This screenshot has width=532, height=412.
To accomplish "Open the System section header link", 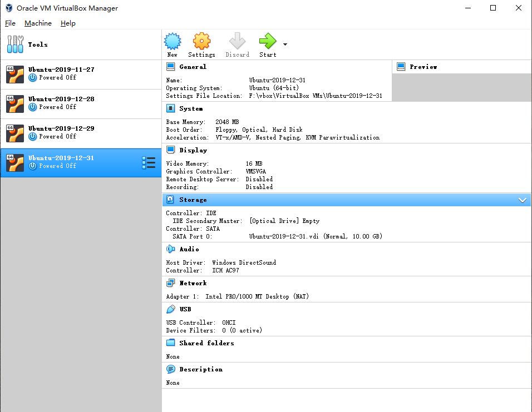I will pos(191,108).
